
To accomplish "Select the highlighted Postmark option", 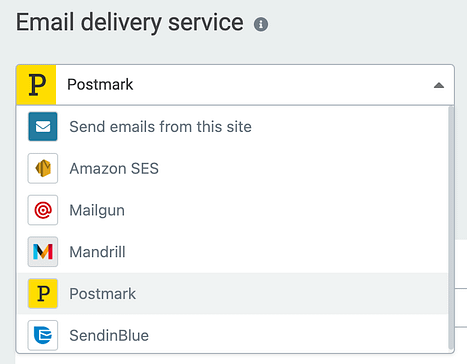I will [x=232, y=294].
